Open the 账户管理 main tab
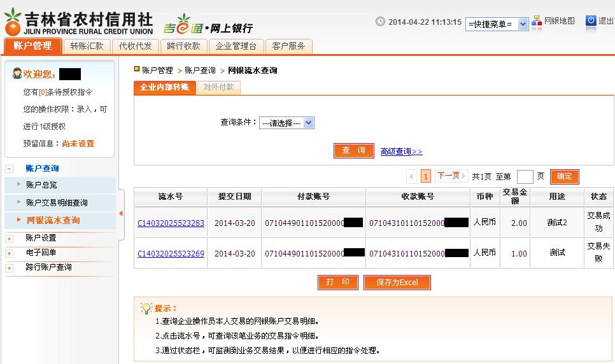 click(32, 46)
